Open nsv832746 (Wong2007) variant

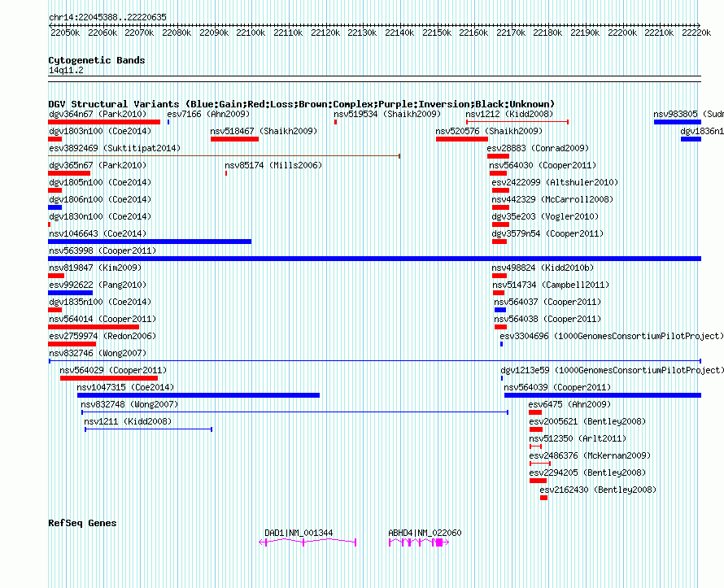tap(98, 353)
